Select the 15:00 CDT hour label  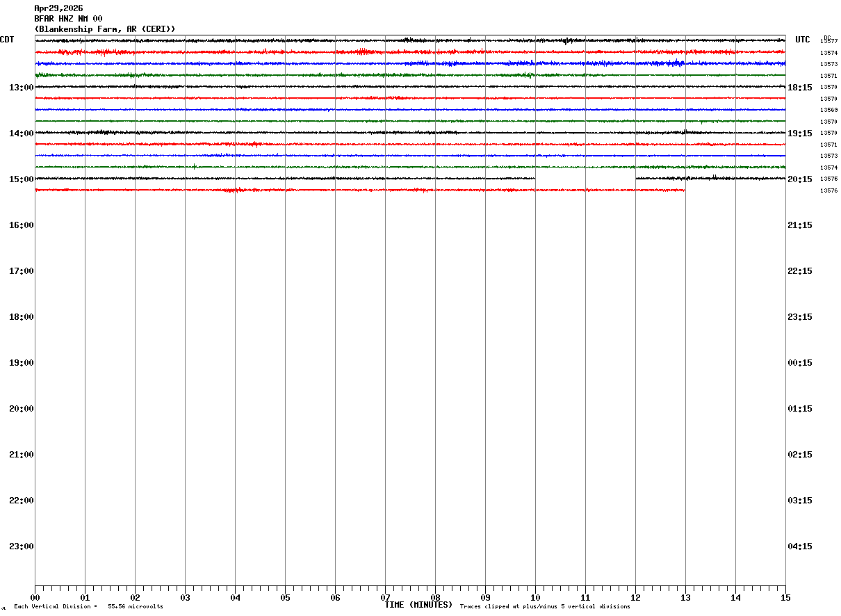[x=22, y=179]
